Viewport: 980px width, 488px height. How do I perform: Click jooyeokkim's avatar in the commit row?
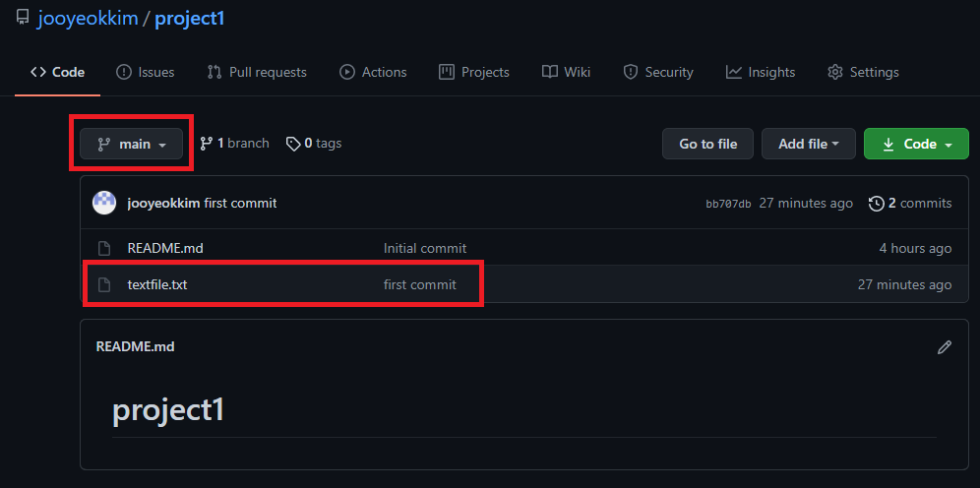pyautogui.click(x=104, y=203)
